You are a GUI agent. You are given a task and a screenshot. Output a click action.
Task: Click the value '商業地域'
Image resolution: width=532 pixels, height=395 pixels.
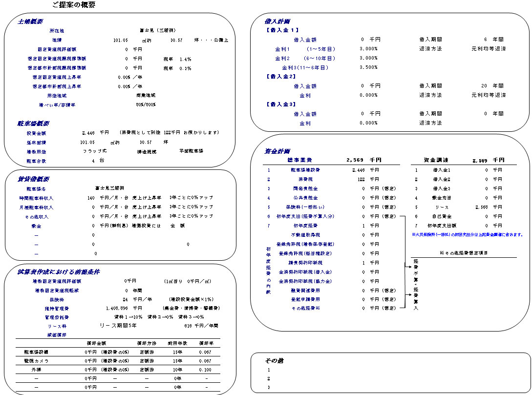pos(146,95)
